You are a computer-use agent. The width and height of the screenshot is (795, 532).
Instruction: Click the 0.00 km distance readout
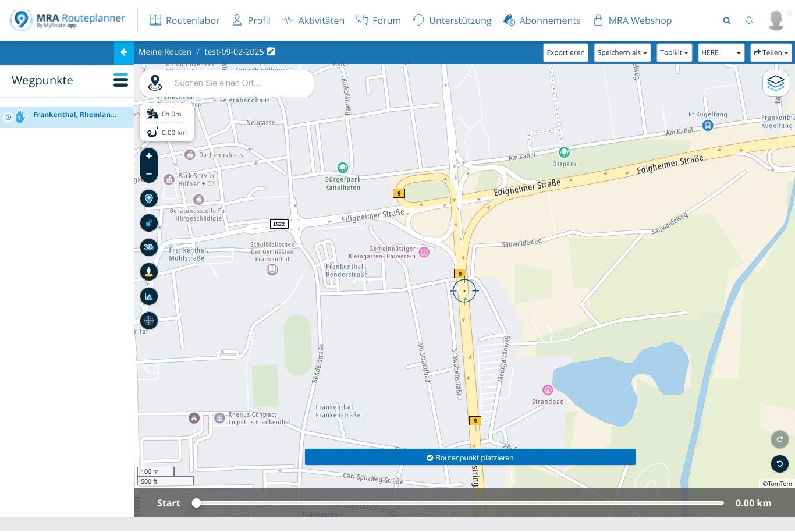(174, 133)
